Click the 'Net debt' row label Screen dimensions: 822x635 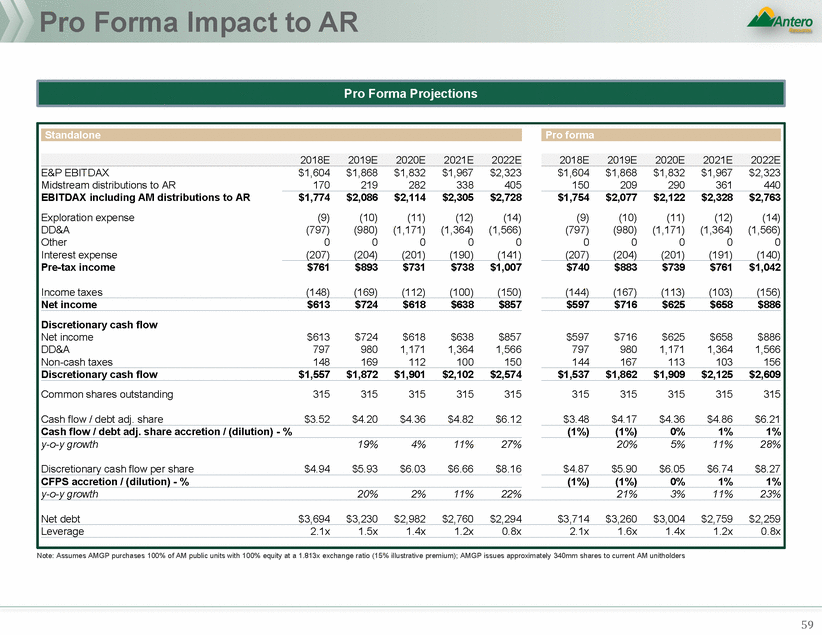64,518
